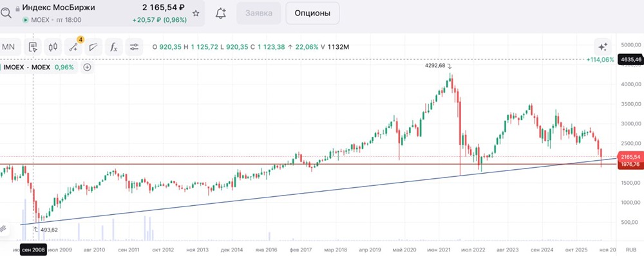Select the IMOEX · MOEX legend label
This screenshot has width=644, height=256.
tap(26, 68)
